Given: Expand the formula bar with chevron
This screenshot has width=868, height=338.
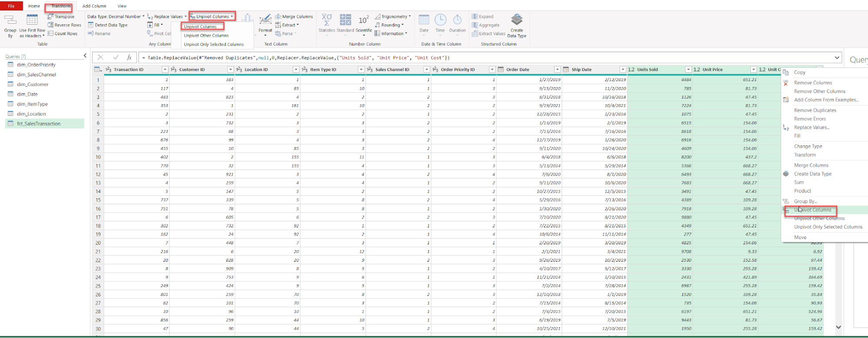Looking at the screenshot, I should click(837, 57).
